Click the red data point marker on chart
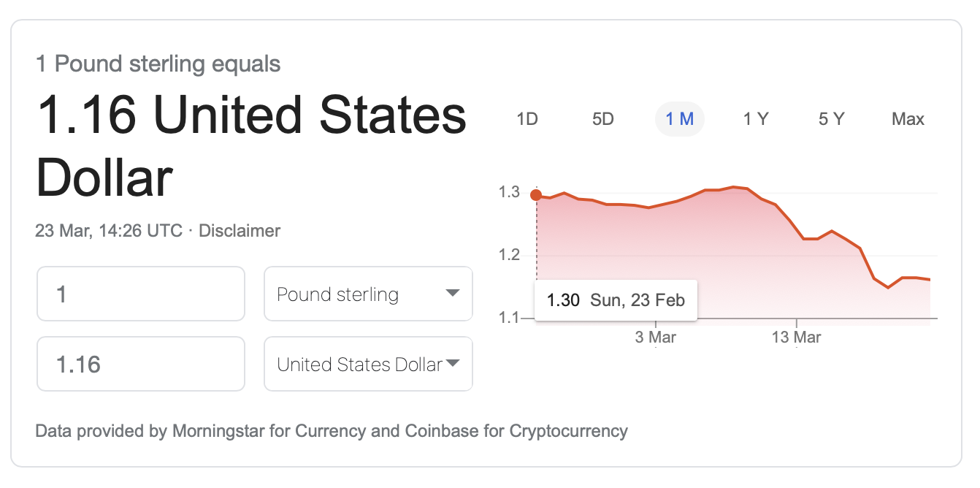The width and height of the screenshot is (980, 488). (x=536, y=195)
